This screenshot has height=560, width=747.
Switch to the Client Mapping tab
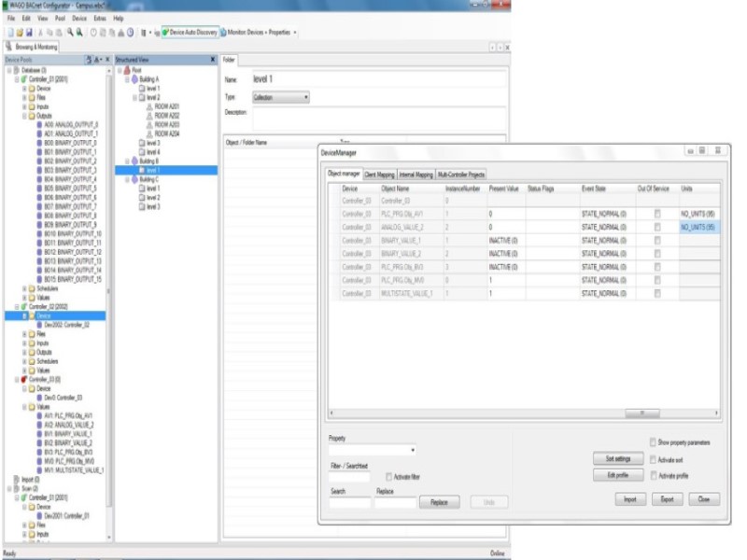[x=379, y=175]
